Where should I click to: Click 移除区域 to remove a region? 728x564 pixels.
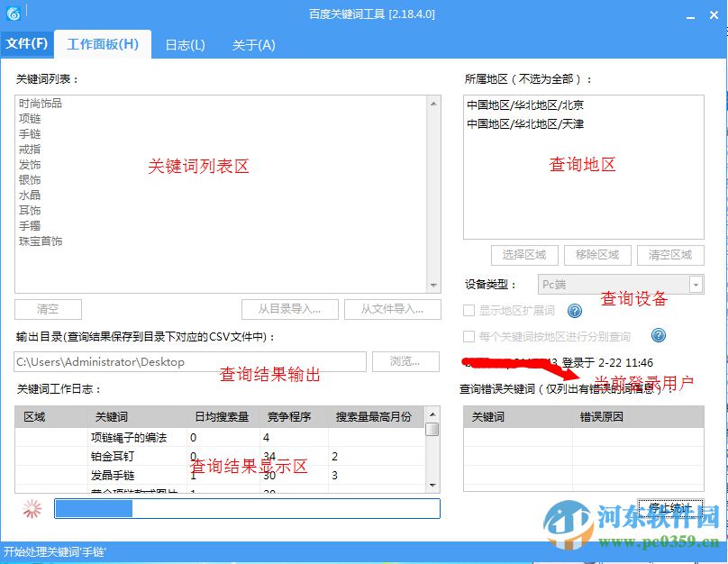(x=597, y=255)
